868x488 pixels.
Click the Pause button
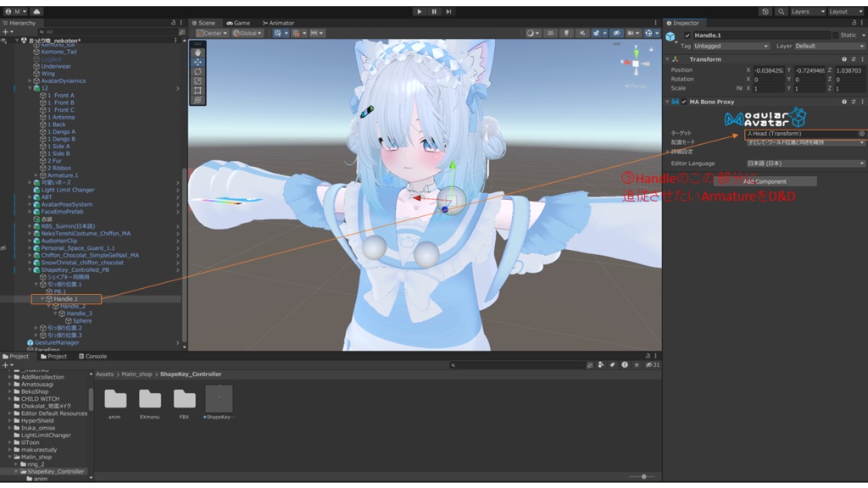tap(434, 12)
